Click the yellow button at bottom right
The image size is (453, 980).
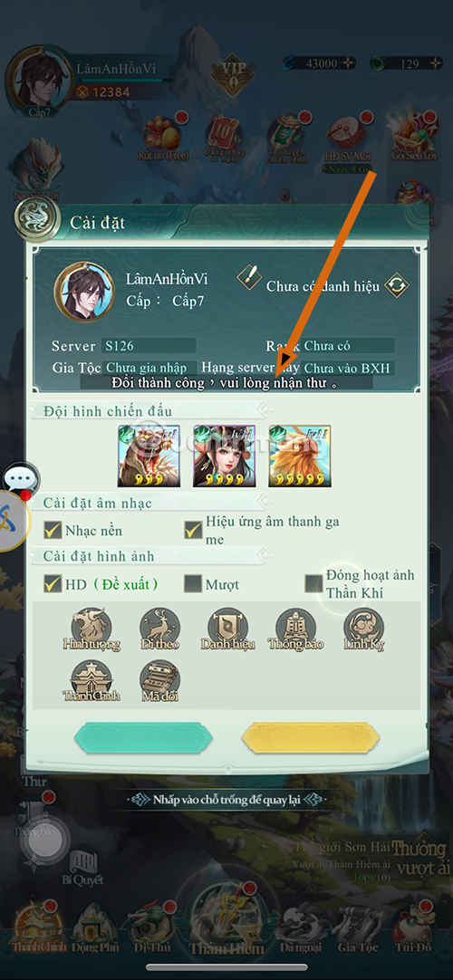tap(311, 738)
